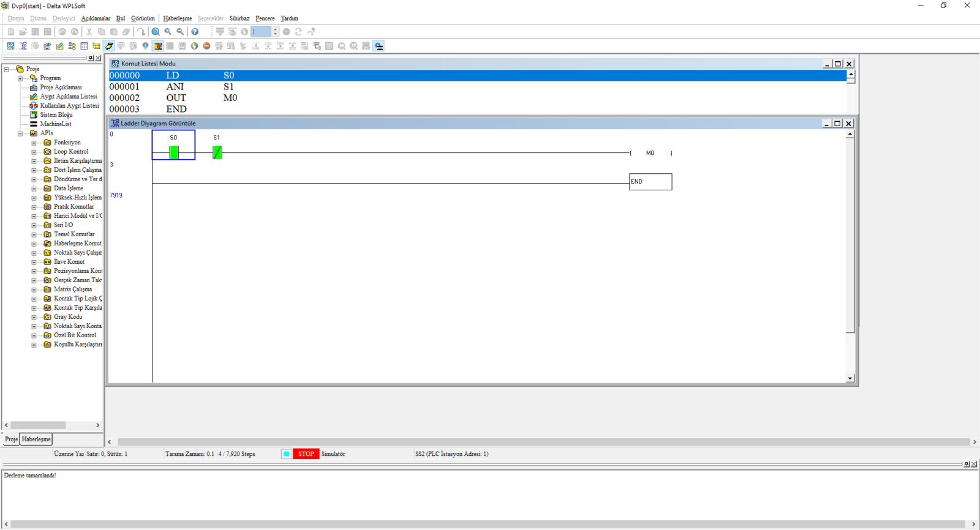Screen dimensions: 980x530
Task: Open the Açıklamalar menu
Action: point(96,18)
